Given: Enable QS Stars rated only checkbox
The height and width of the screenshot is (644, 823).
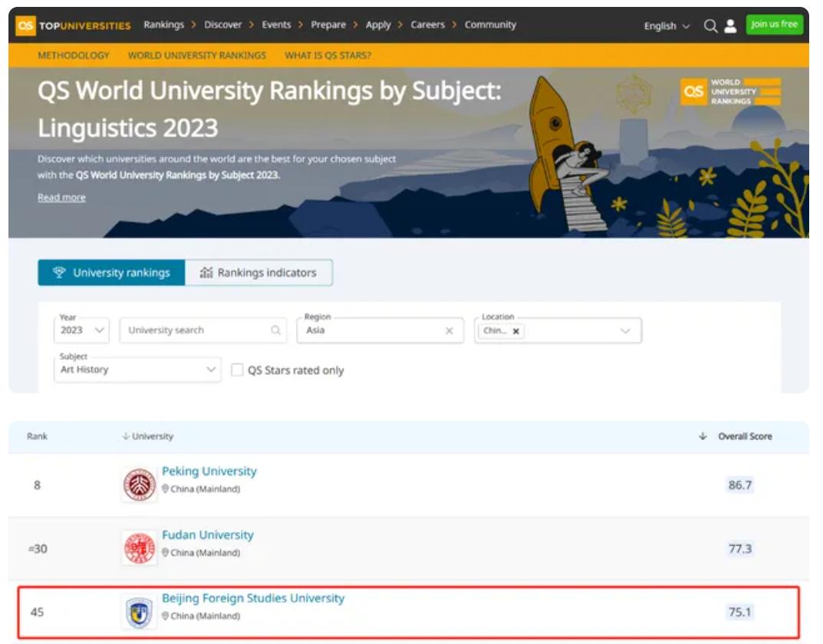Looking at the screenshot, I should (x=238, y=370).
